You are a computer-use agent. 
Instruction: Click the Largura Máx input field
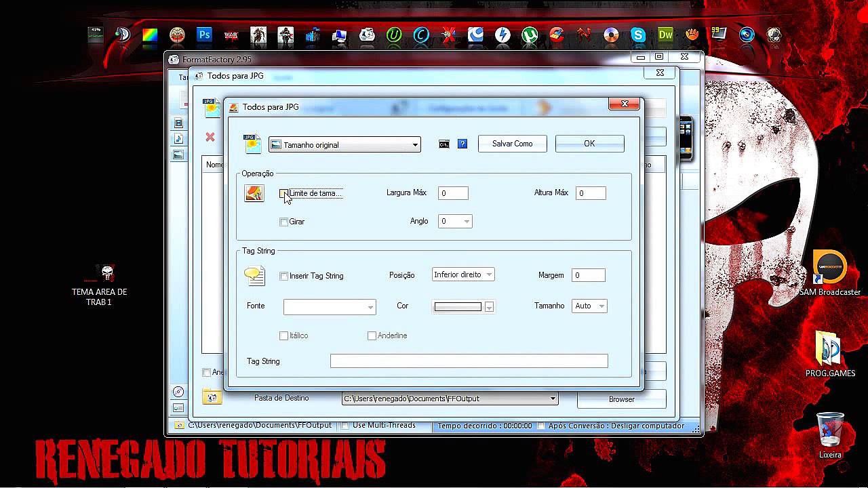[x=453, y=193]
